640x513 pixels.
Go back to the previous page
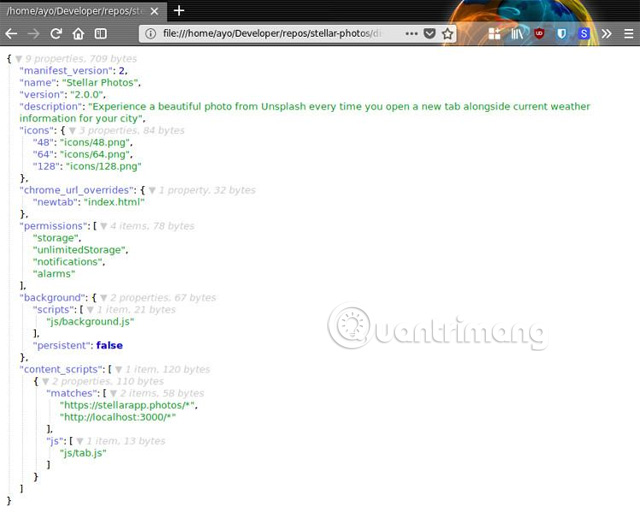tap(11, 33)
